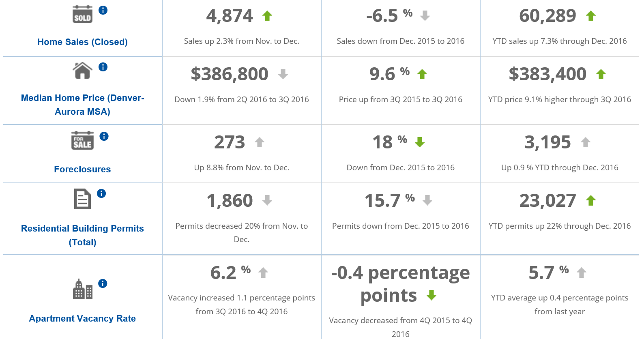Image resolution: width=644 pixels, height=339 pixels.
Task: Click the apartment buildings icon
Action: click(x=82, y=289)
